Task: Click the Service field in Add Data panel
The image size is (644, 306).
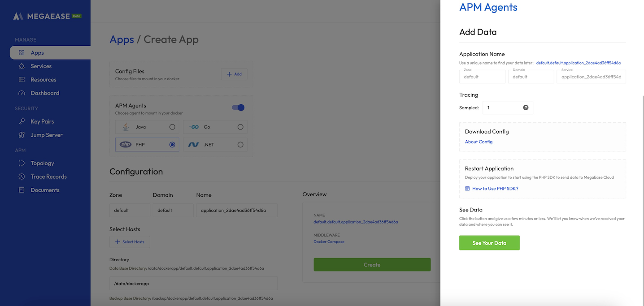Action: click(591, 77)
